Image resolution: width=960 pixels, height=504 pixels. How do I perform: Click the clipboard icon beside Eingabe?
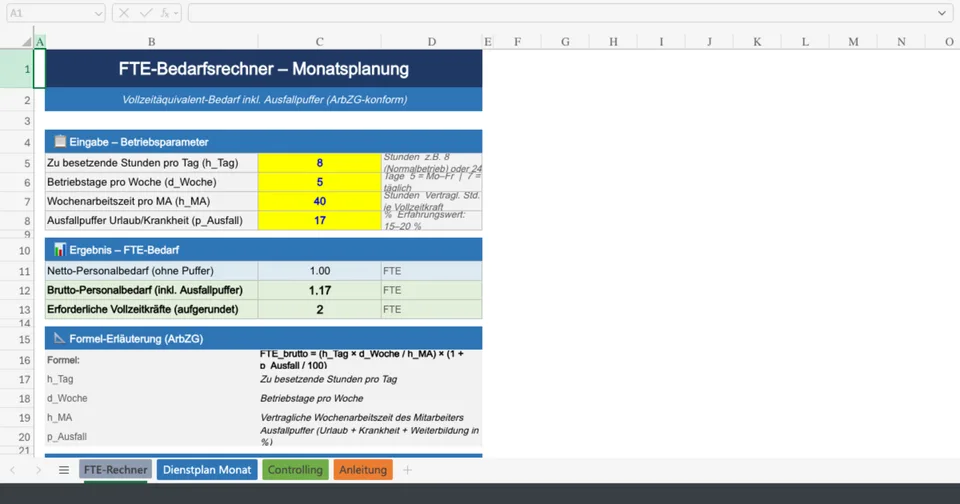[x=60, y=141]
